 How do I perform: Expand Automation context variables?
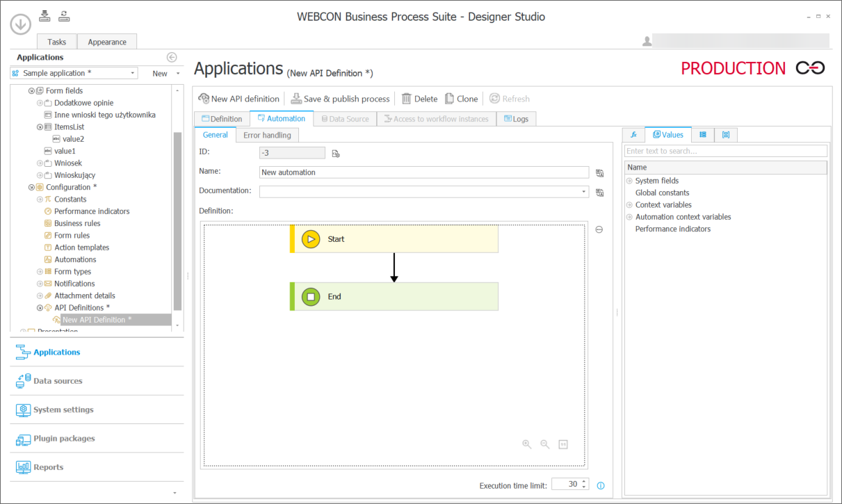point(629,217)
